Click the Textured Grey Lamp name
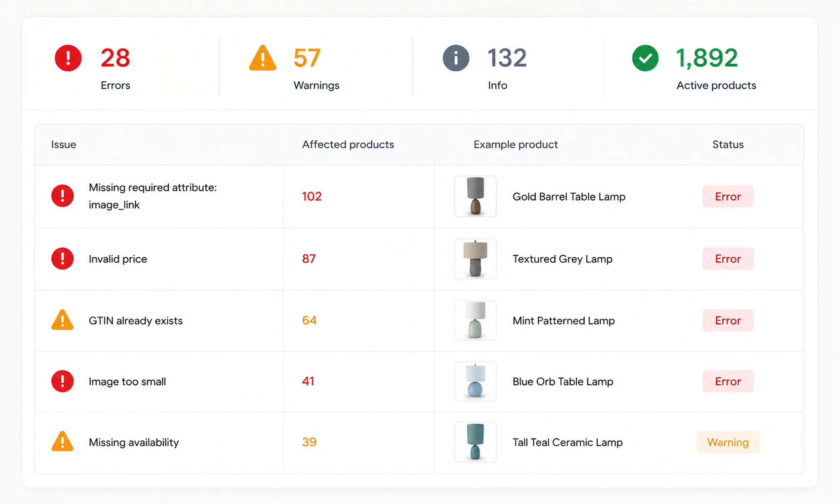Image resolution: width=840 pixels, height=504 pixels. click(x=562, y=259)
